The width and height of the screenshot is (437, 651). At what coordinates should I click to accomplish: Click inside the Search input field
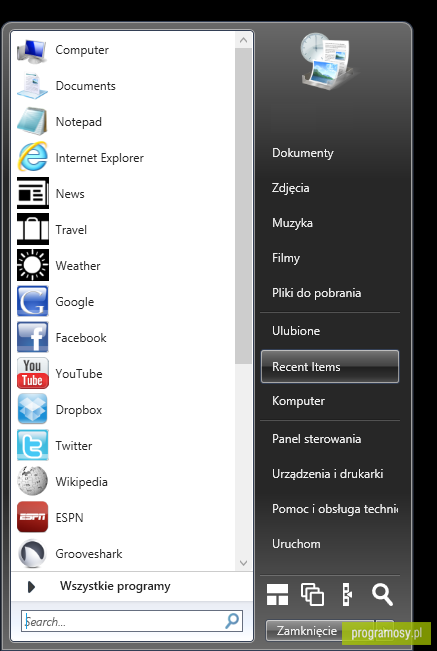click(x=132, y=621)
